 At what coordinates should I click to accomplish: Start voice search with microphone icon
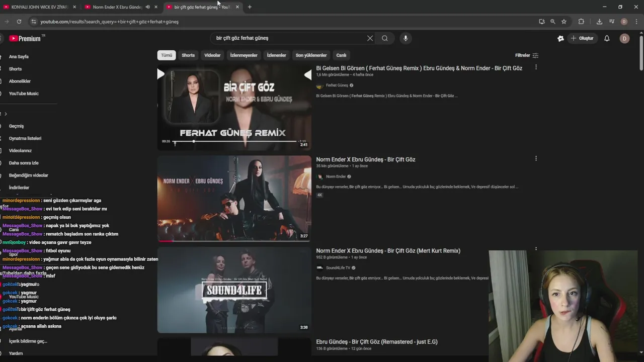point(405,38)
